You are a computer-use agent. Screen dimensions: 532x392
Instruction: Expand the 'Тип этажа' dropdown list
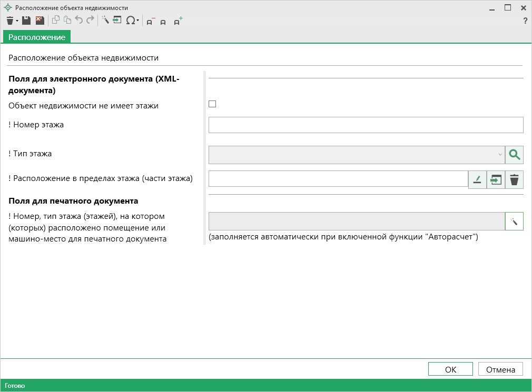click(x=356, y=155)
